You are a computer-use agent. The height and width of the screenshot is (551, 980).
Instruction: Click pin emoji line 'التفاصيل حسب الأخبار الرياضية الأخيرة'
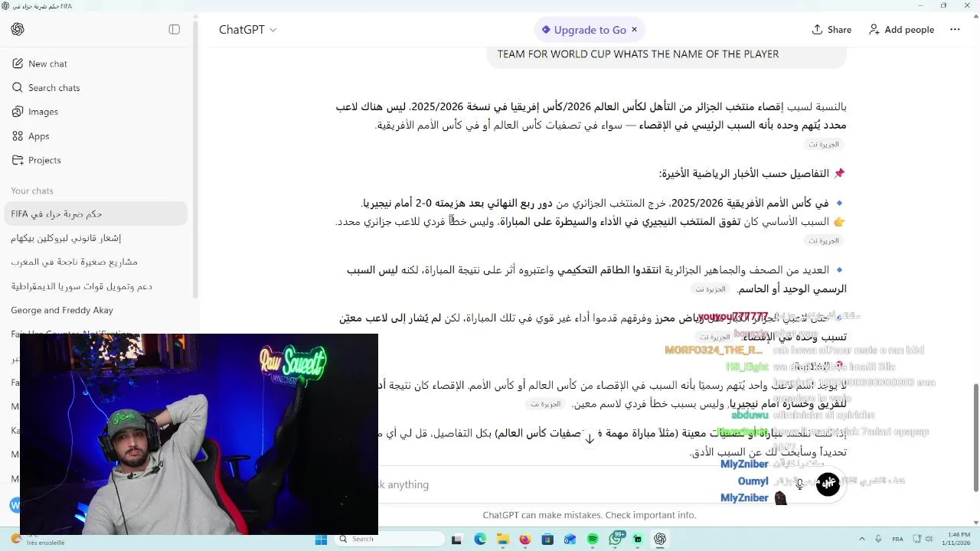[752, 174]
